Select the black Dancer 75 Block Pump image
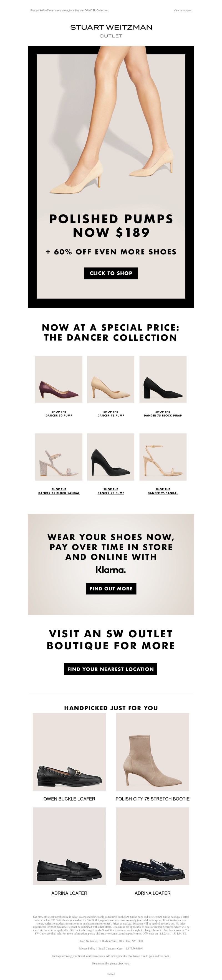The height and width of the screenshot is (980, 222). (x=163, y=379)
